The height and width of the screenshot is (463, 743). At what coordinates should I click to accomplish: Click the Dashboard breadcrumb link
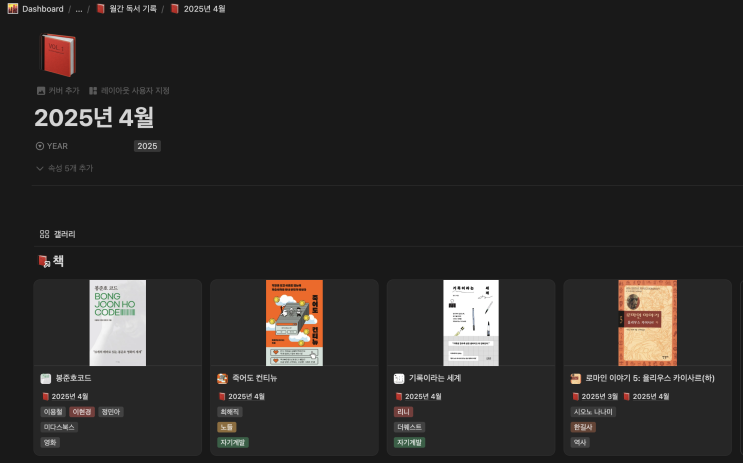tap(43, 9)
